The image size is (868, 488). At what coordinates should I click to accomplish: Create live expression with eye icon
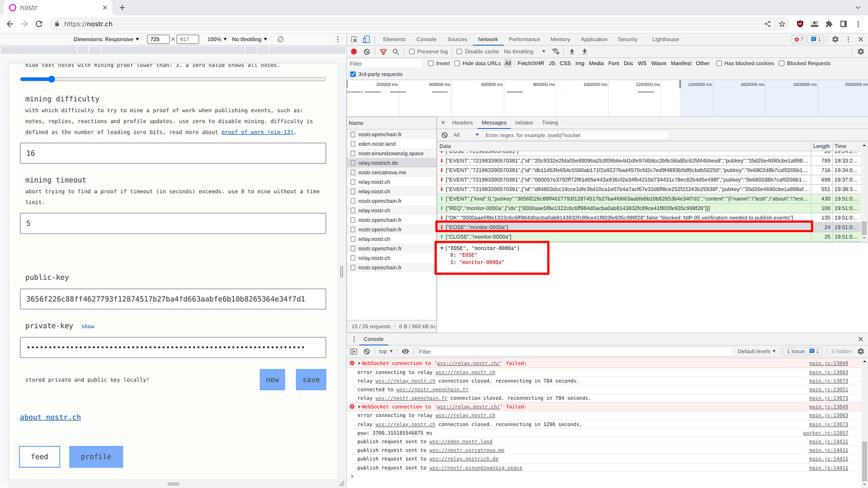(405, 351)
